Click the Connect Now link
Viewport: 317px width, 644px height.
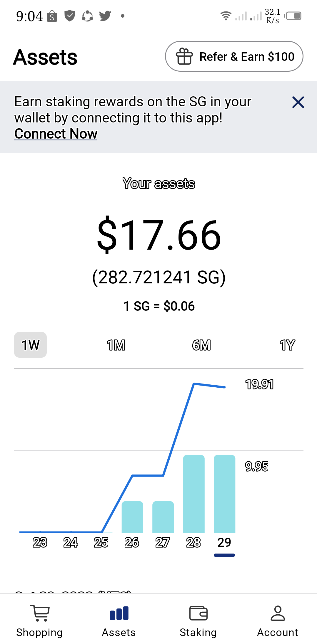point(56,134)
